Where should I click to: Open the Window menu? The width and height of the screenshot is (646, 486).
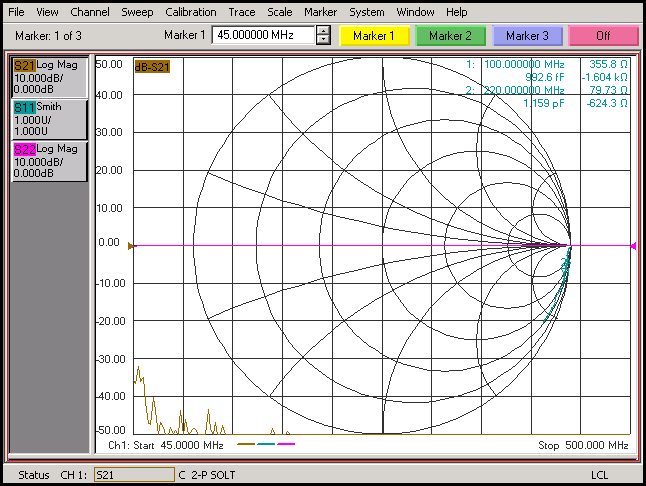click(415, 12)
